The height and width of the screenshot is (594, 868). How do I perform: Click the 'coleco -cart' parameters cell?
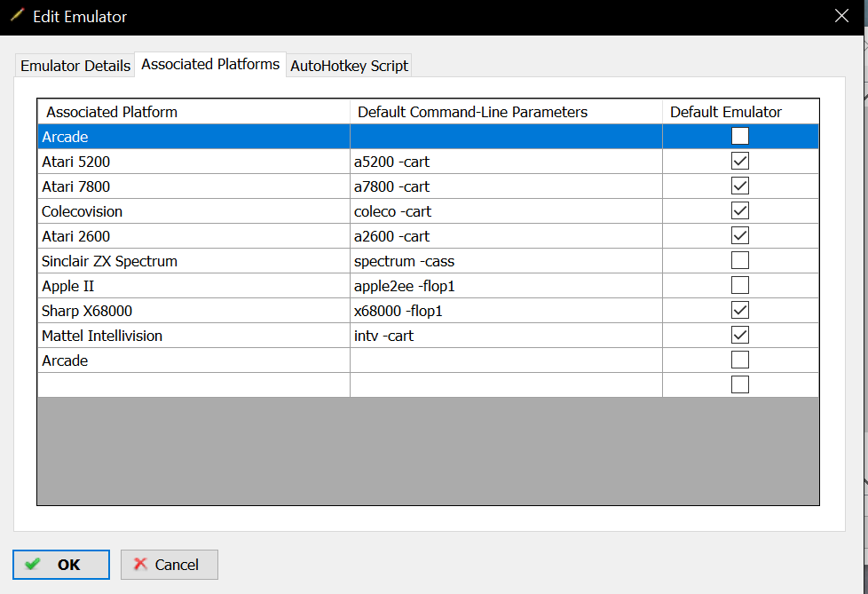(506, 211)
